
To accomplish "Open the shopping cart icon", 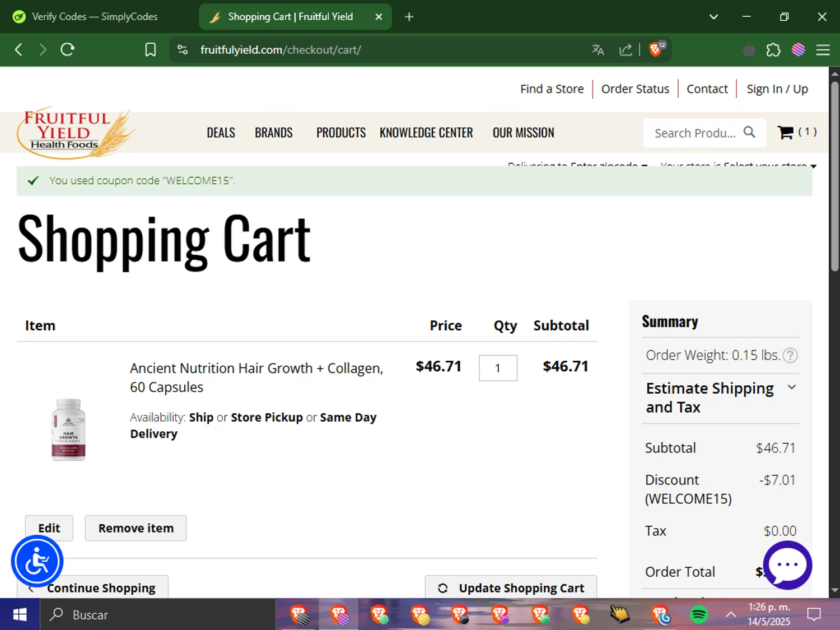I will click(x=786, y=133).
